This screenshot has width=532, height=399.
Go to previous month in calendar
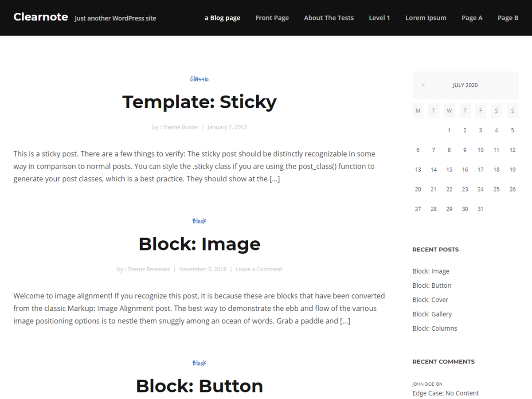[423, 85]
